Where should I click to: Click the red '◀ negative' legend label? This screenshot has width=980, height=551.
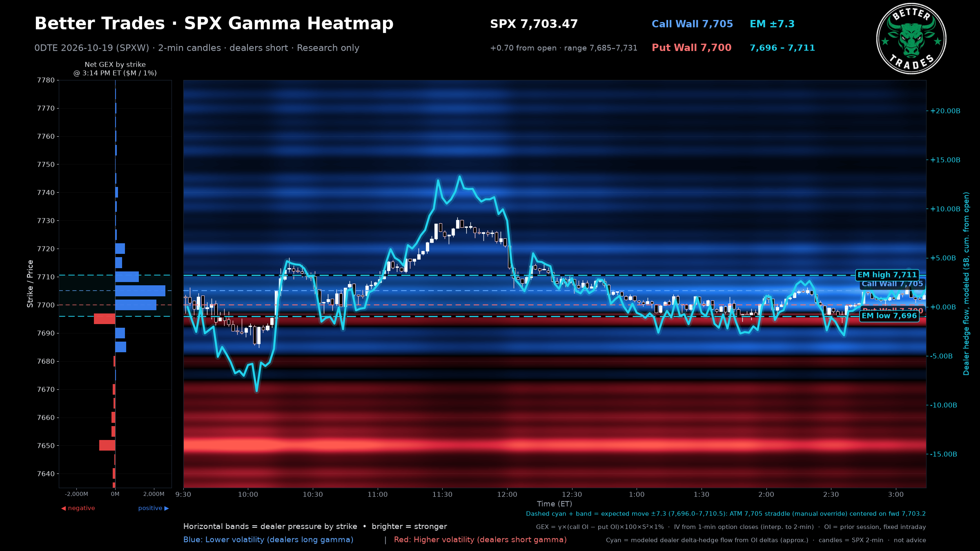click(x=78, y=508)
